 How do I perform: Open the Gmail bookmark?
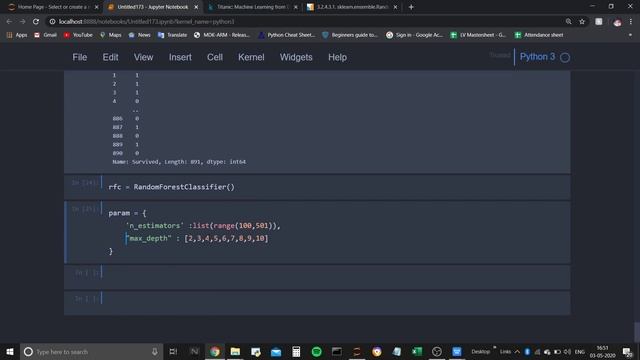click(45, 35)
